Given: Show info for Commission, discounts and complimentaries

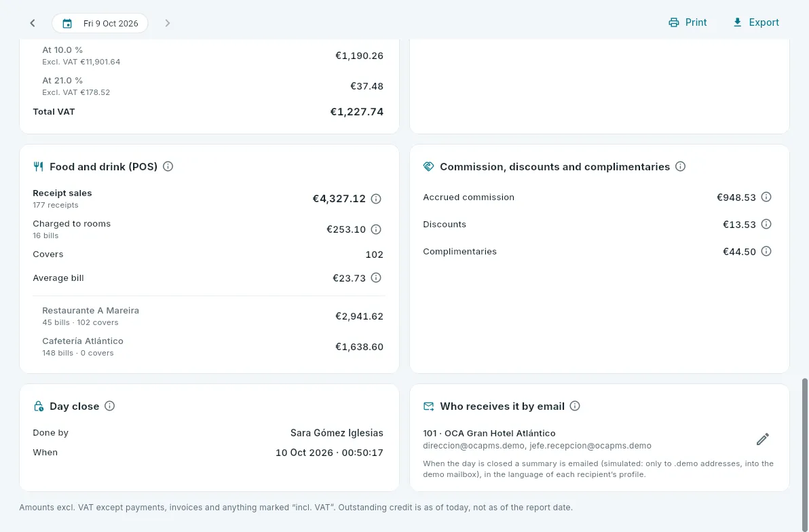Looking at the screenshot, I should coord(681,166).
